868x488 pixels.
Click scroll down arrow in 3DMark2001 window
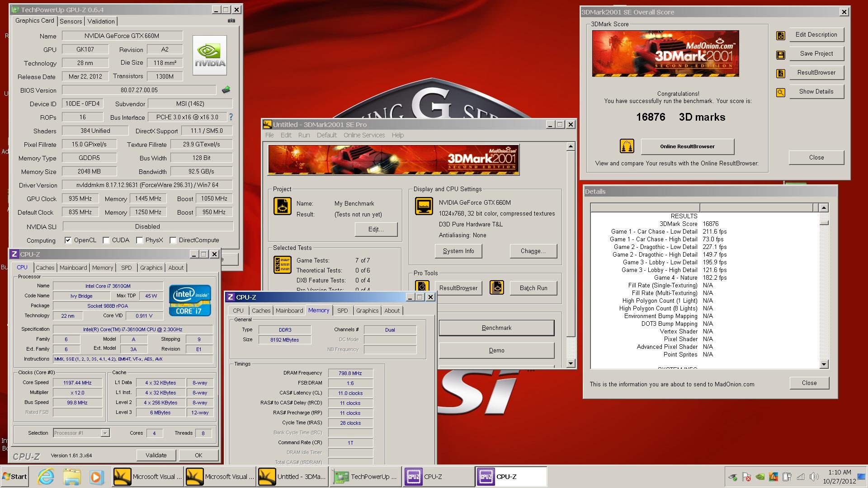pos(571,363)
